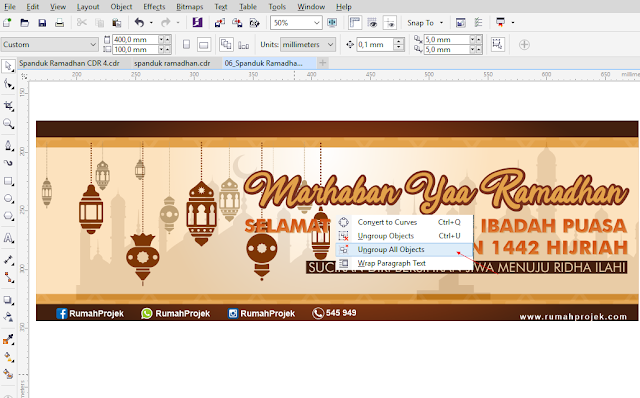The width and height of the screenshot is (640, 398).
Task: Click the nudge distance 0,1 mm field
Action: tap(375, 44)
